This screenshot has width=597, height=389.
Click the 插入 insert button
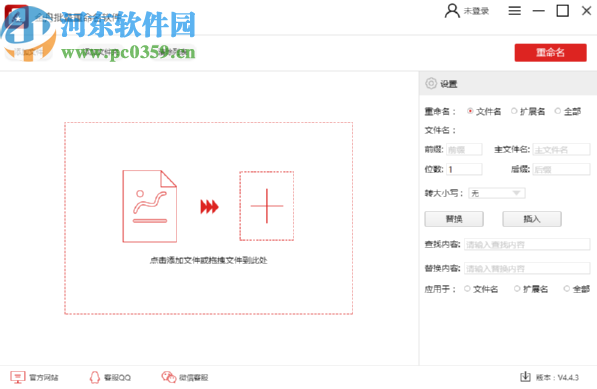point(532,219)
